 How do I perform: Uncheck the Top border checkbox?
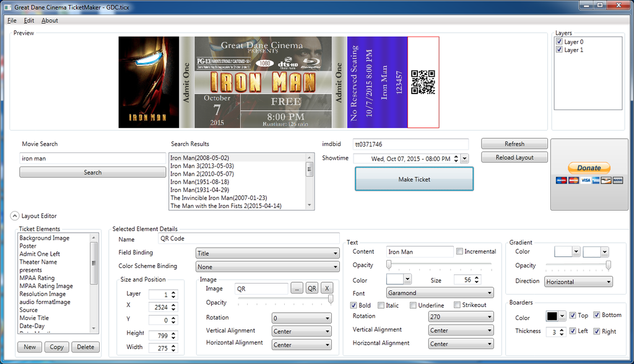573,315
